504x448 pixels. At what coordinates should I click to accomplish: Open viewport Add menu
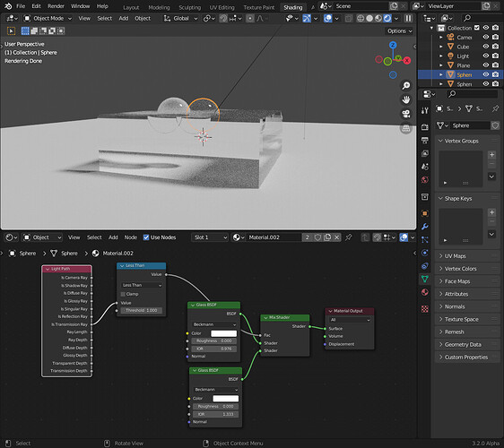(x=124, y=18)
